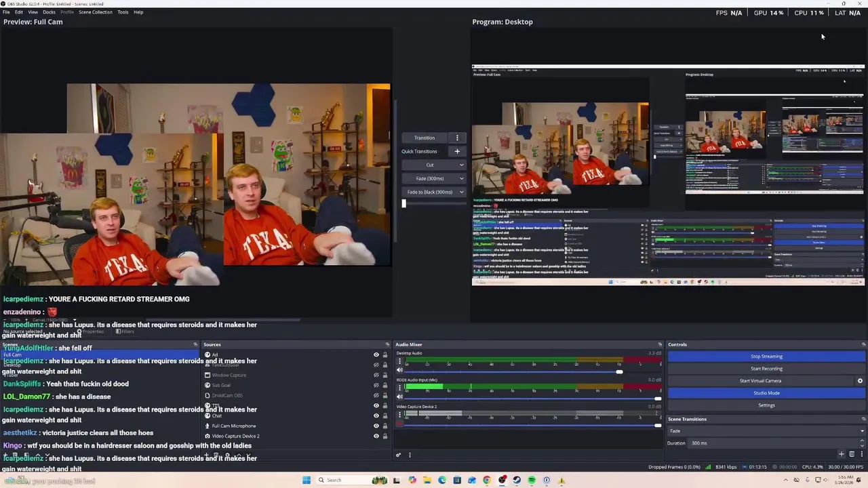Mute the Desktop Audio speaker icon

pos(399,370)
